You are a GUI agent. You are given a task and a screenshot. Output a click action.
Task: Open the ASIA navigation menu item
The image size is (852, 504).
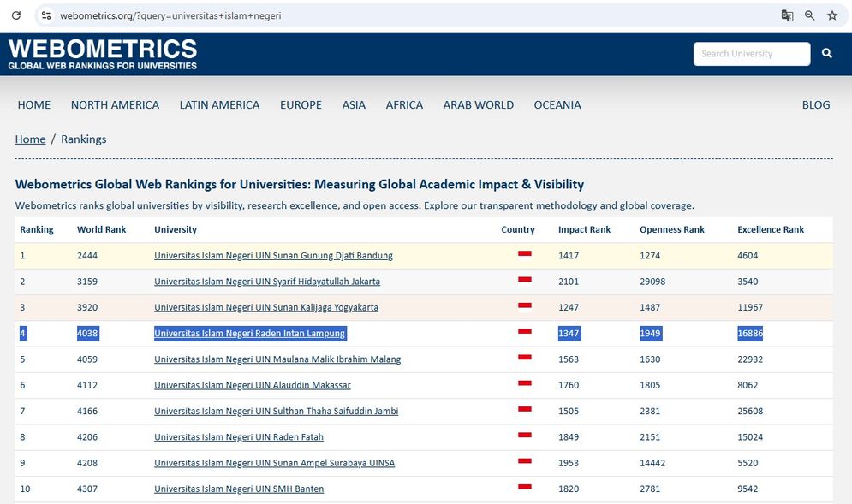pyautogui.click(x=354, y=104)
